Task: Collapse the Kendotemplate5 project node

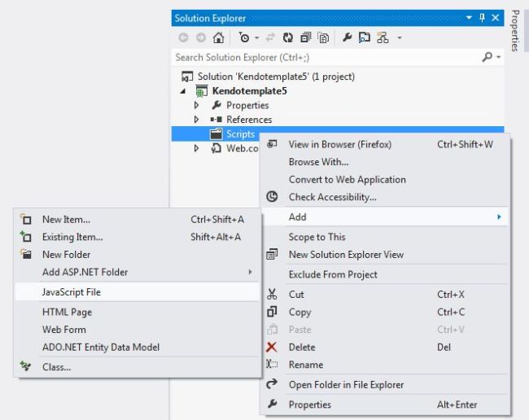Action: pos(183,91)
